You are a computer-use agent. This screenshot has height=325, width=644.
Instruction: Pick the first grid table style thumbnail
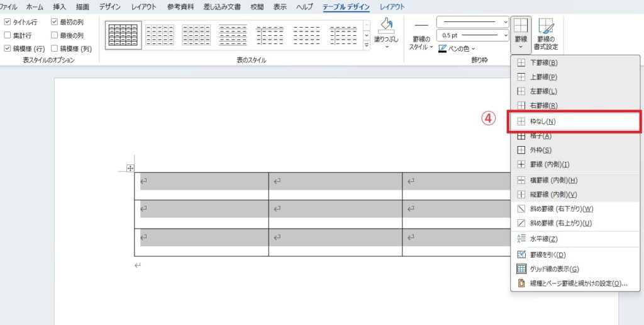coord(123,35)
